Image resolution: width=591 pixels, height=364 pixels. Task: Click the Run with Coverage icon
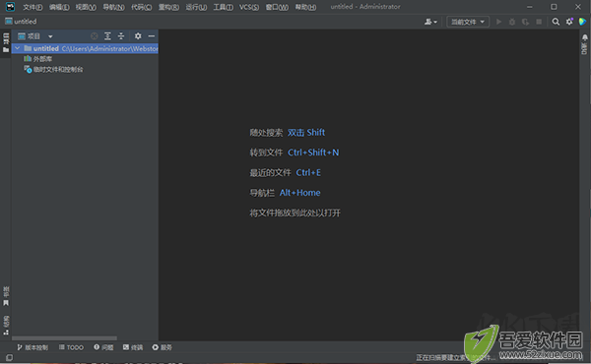(525, 22)
